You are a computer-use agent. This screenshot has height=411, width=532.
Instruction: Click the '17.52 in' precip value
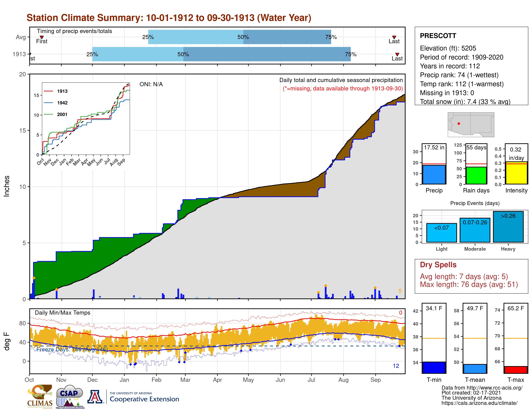pos(434,147)
